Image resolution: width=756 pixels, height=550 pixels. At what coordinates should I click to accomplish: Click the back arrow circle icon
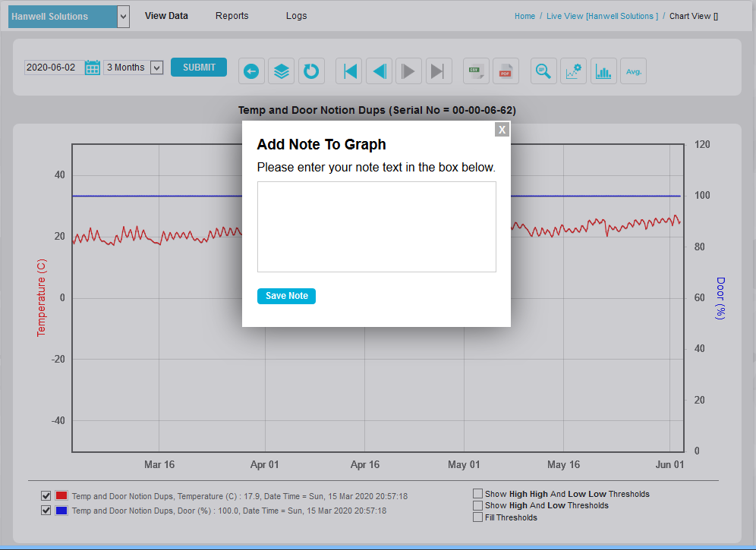pos(251,71)
